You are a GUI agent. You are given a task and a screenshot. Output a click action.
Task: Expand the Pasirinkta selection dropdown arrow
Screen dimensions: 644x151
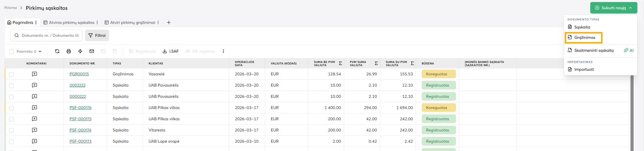40,51
